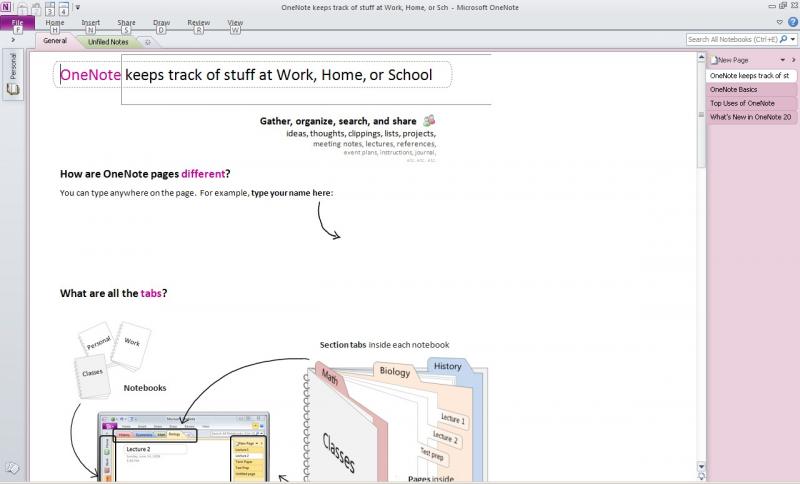Click the Work notebook illustration
The width and height of the screenshot is (800, 484).
[132, 344]
